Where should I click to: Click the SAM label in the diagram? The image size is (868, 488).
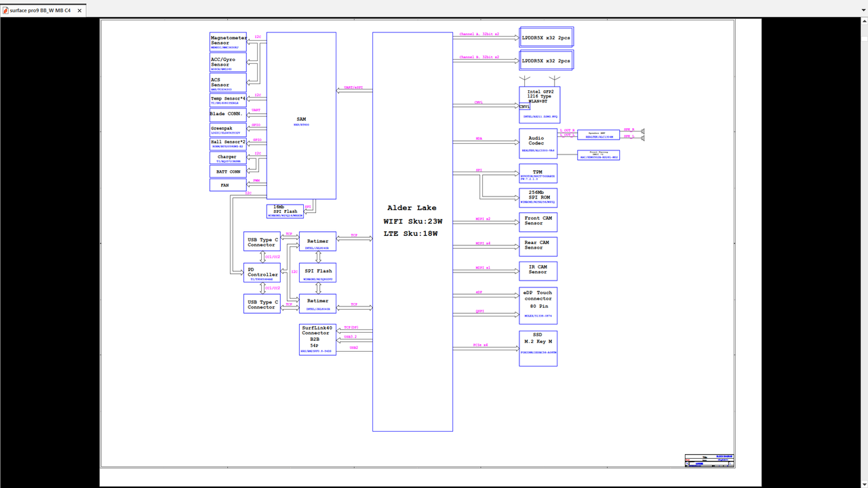(301, 119)
